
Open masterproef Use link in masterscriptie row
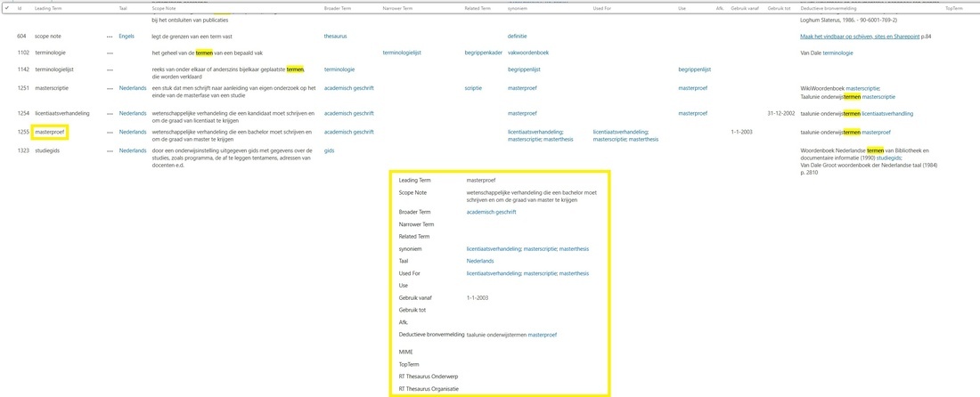(692, 88)
